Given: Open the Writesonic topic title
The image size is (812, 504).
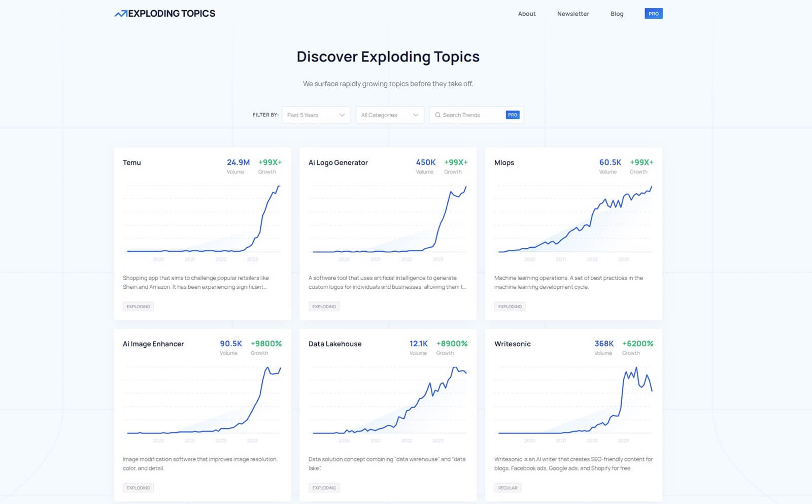Looking at the screenshot, I should click(x=512, y=344).
